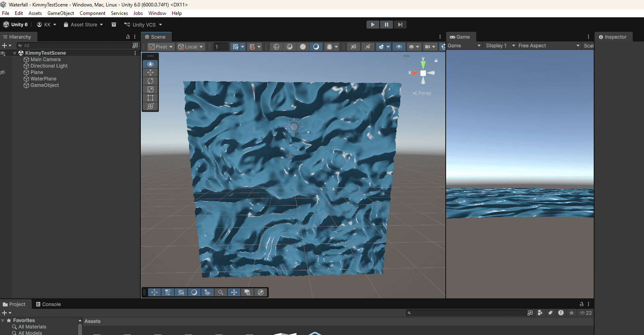Toggle scene gizmo rotation lock
The image size is (644, 335).
pos(436,60)
